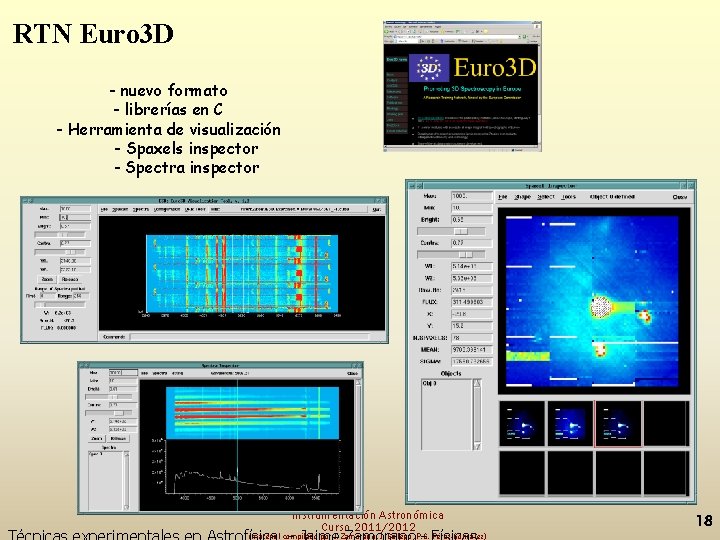Open the Select menu in Spaxels Inspector
Viewport: 720px width, 540px height.
click(546, 197)
